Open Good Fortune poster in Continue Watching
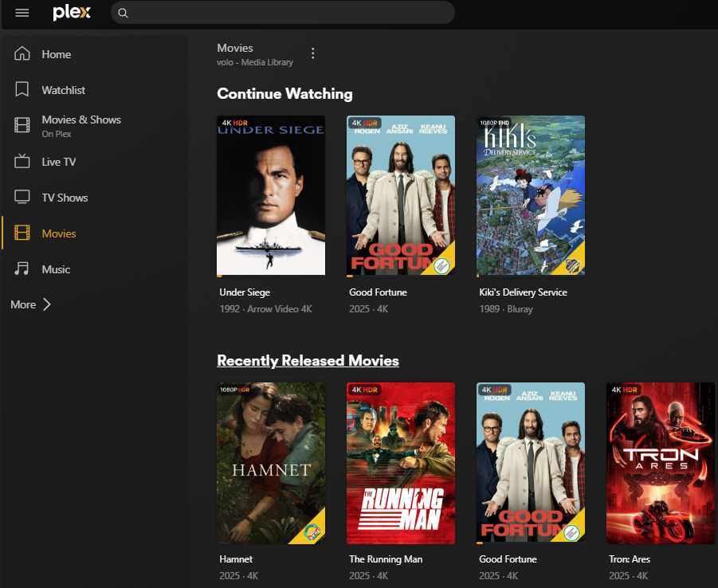This screenshot has height=588, width=718. [x=401, y=195]
